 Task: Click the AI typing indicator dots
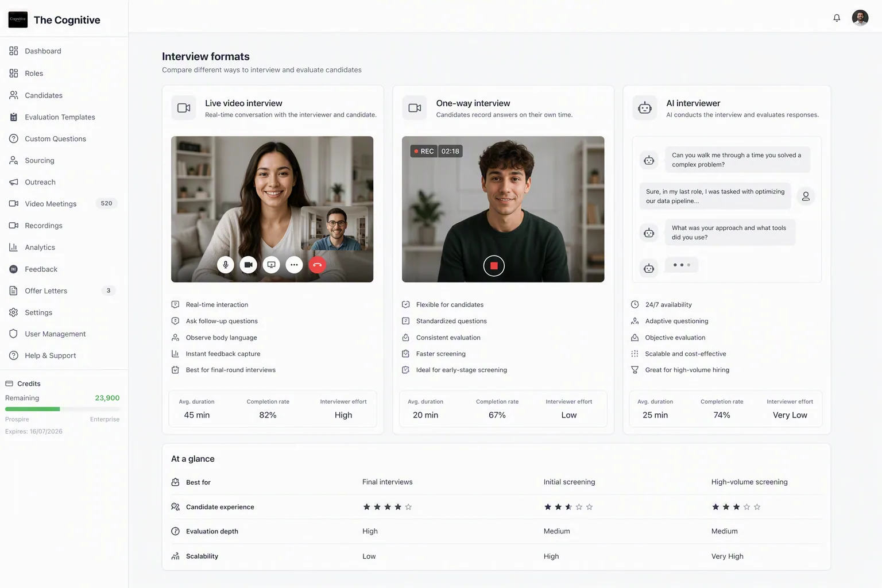[682, 265]
